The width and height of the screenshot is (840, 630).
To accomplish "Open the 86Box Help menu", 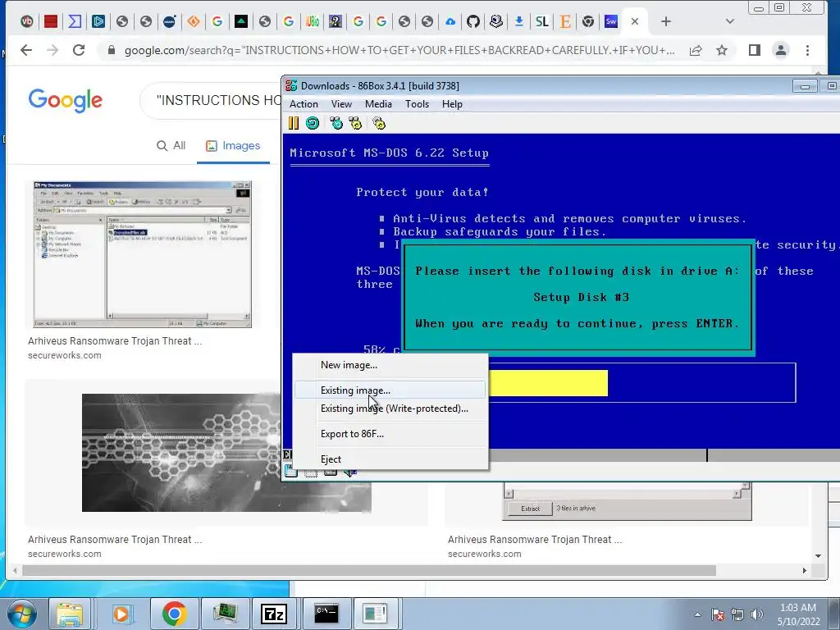I will [452, 104].
